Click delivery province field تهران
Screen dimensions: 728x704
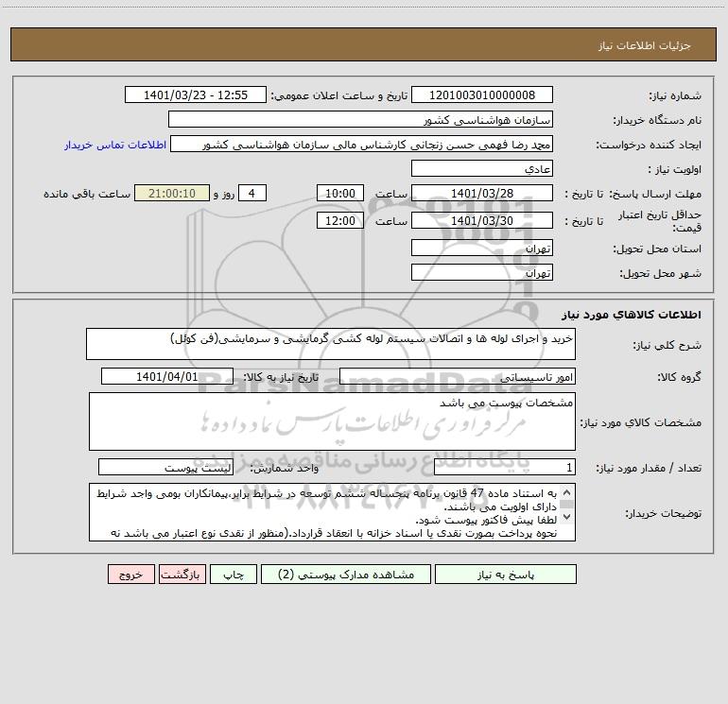482,249
